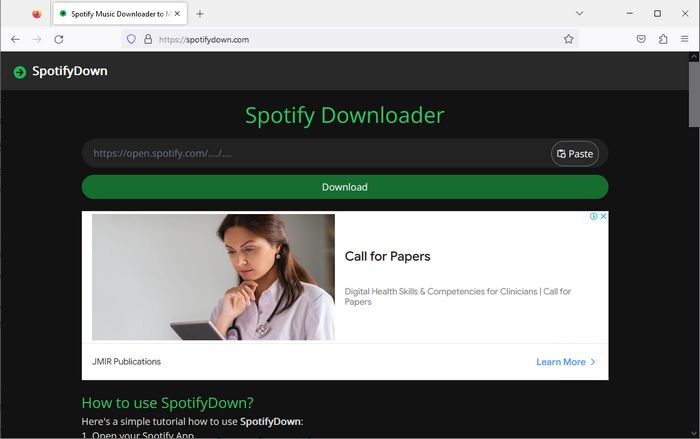Select the Spotify Music Downloader tab
The width and height of the screenshot is (700, 439).
(120, 14)
